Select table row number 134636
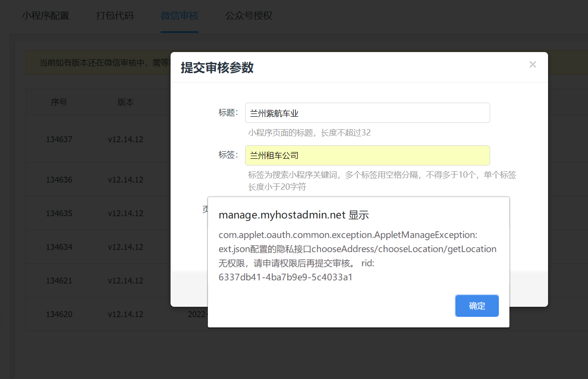Viewport: 588px width, 379px height. tap(59, 180)
